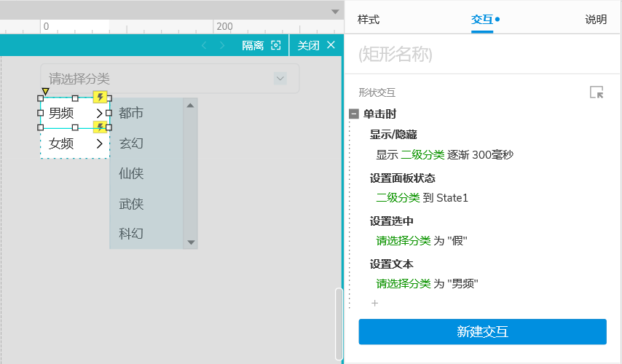The width and height of the screenshot is (622, 364).
Task: Click the yellow triangle note marker above 男频
Action: pyautogui.click(x=45, y=92)
